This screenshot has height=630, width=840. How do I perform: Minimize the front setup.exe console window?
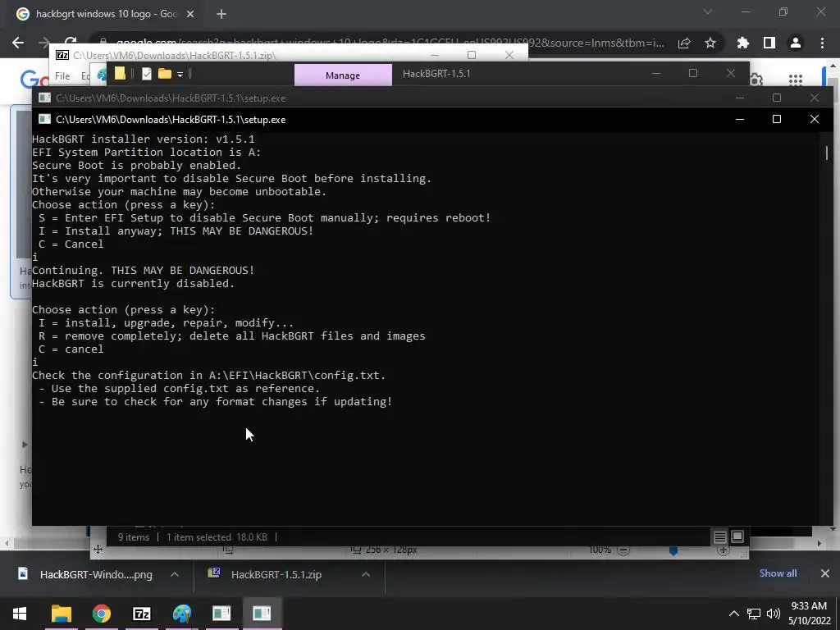[740, 119]
